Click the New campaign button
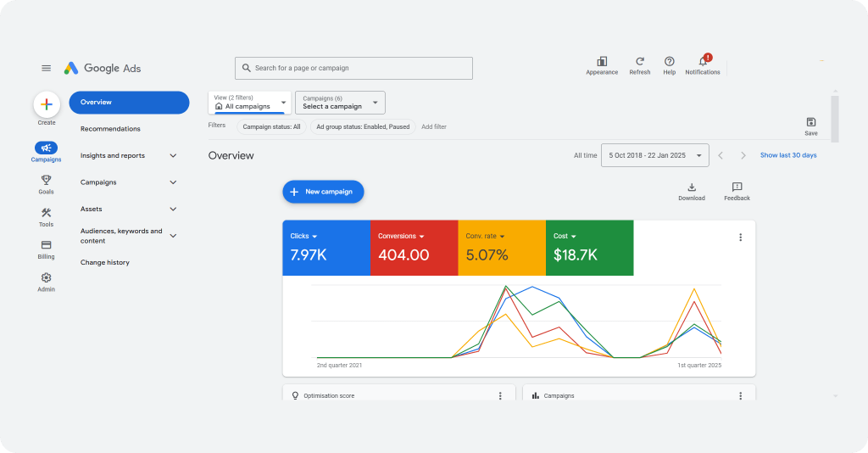This screenshot has width=868, height=453. tap(323, 192)
